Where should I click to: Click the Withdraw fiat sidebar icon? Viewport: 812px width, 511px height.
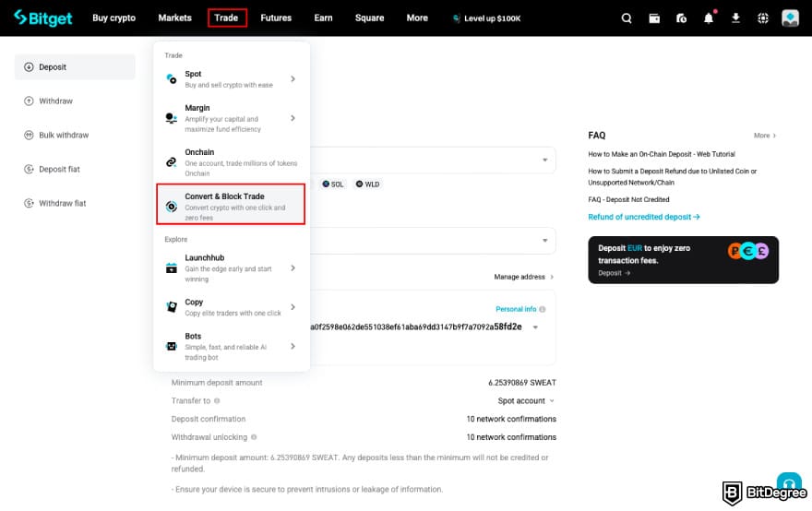(29, 203)
